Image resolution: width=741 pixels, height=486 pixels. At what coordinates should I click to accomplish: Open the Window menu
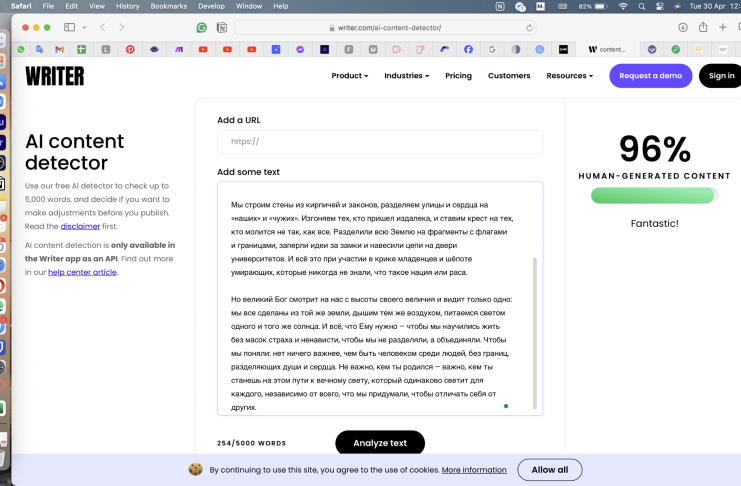pyautogui.click(x=249, y=6)
